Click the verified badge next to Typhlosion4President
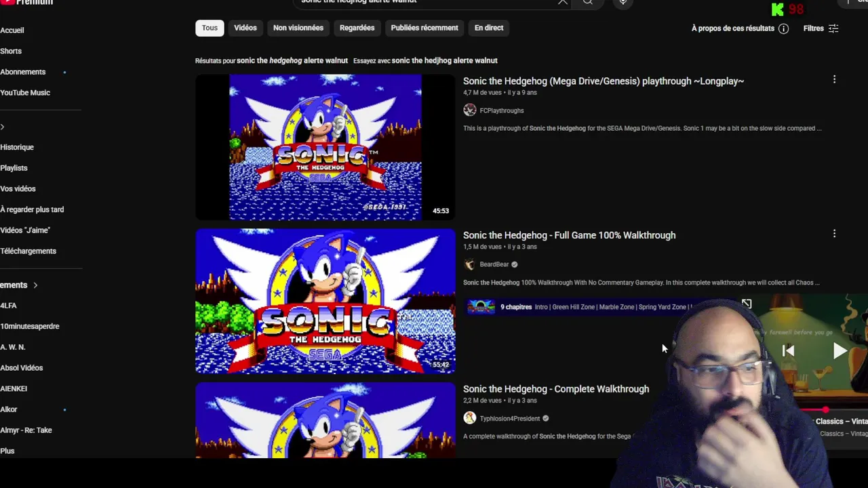 click(545, 418)
